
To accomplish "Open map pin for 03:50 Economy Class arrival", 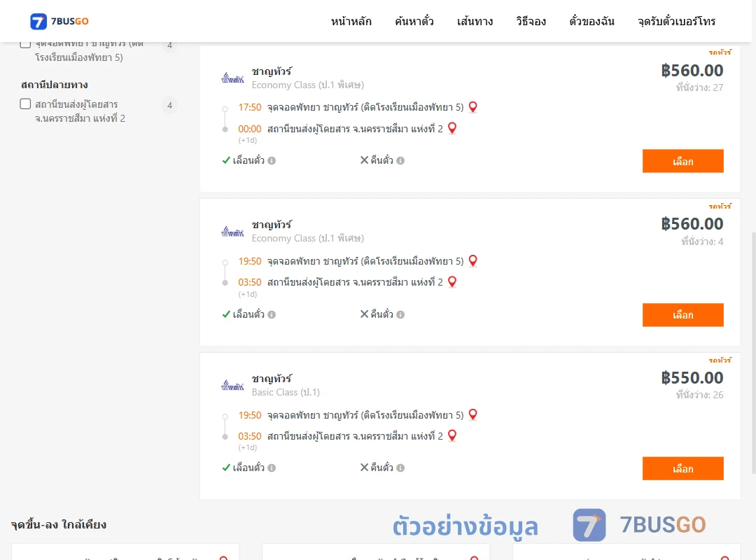I will [452, 281].
